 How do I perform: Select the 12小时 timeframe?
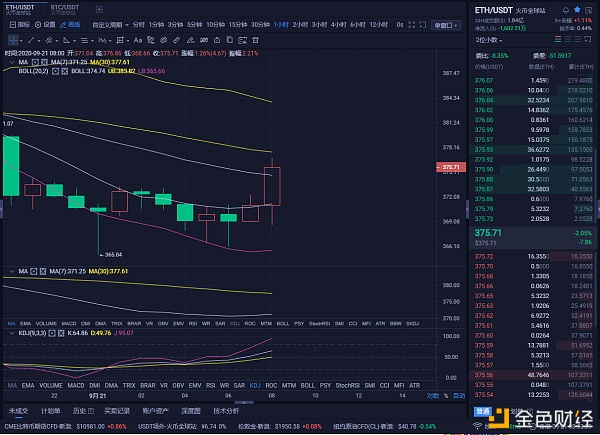click(378, 25)
